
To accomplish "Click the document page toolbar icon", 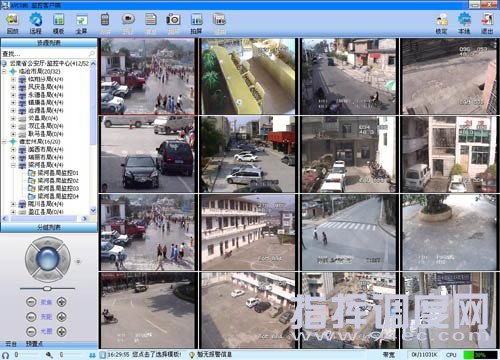I will (x=151, y=19).
